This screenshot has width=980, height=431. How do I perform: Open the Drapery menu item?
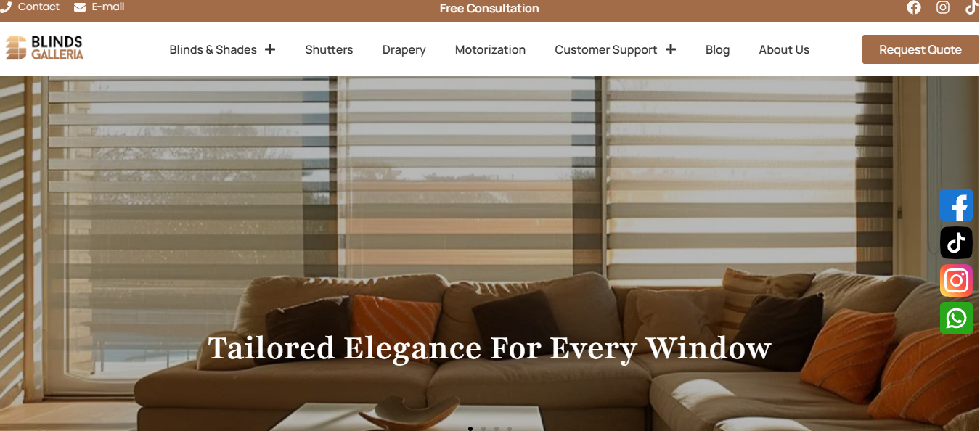[404, 49]
